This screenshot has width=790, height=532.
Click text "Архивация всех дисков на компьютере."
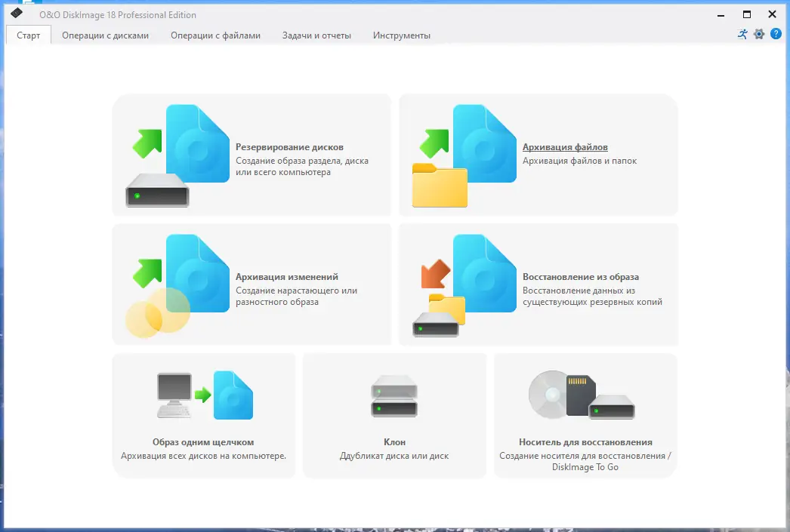coord(204,456)
